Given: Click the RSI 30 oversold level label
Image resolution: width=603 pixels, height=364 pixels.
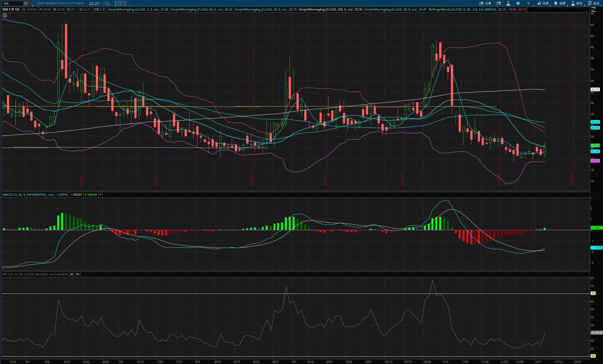Looking at the screenshot, I should coord(593,356).
